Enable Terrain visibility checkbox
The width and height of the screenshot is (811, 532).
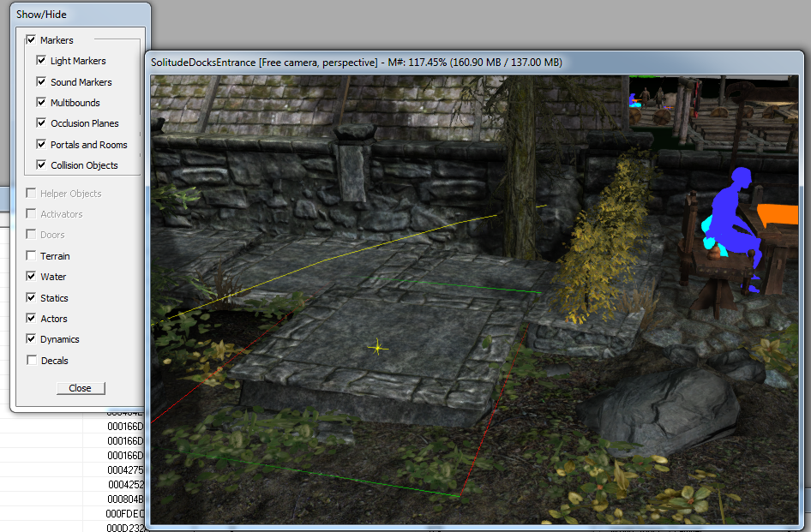31,256
